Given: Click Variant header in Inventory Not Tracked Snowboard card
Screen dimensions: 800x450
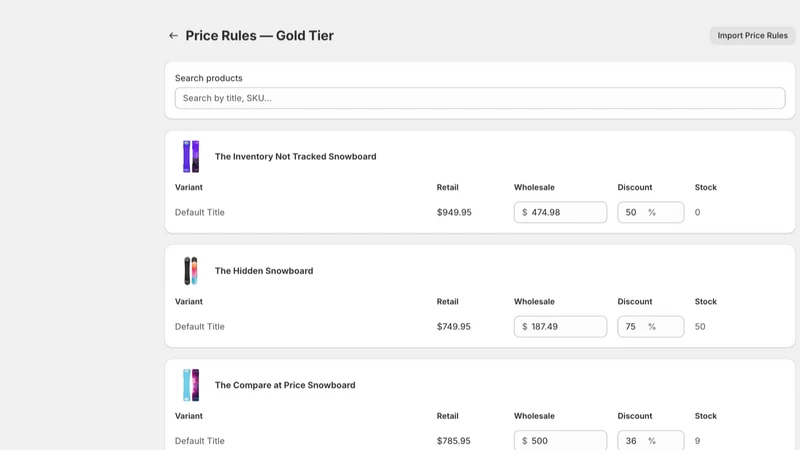Looking at the screenshot, I should pos(189,187).
